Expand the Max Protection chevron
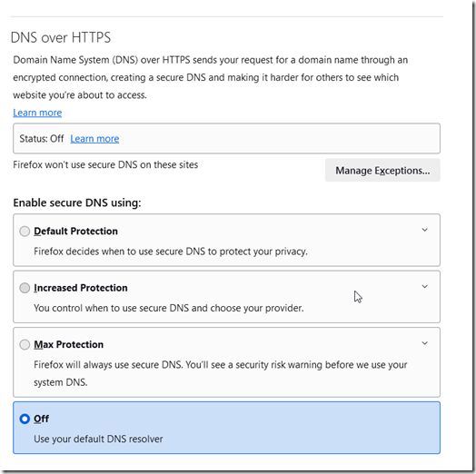Screen dimensions: 476x474 pos(425,343)
